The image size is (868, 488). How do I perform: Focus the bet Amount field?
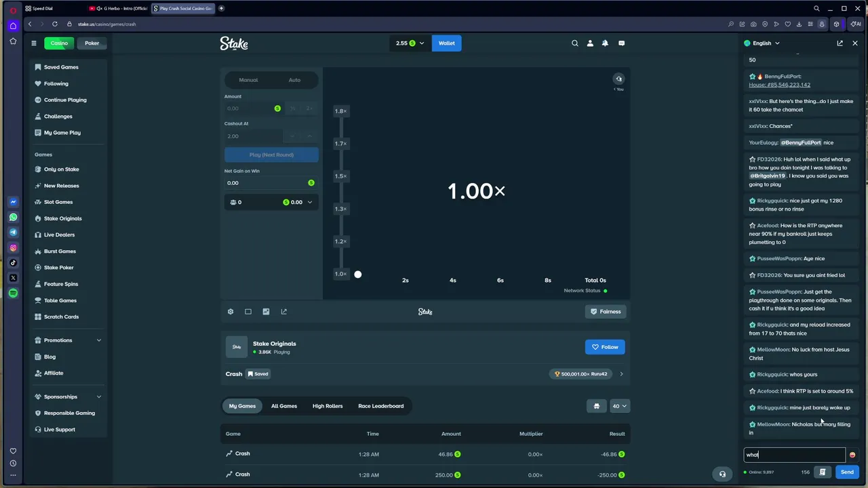[254, 108]
